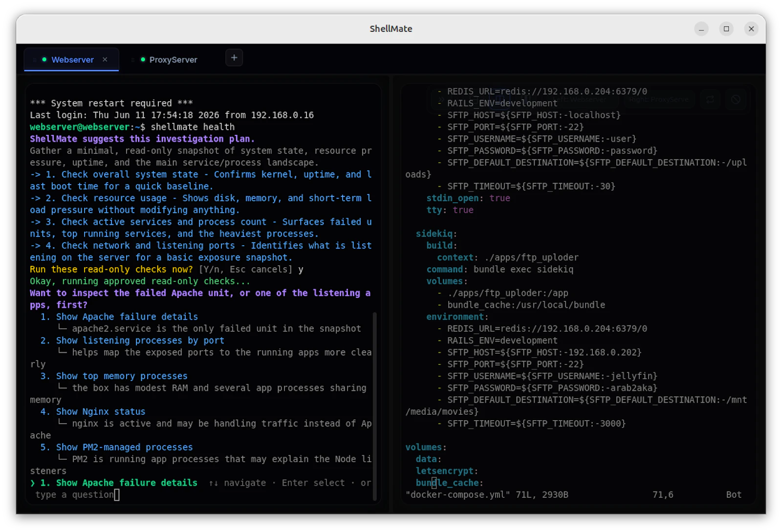Click the Webserver green status dot
The height and width of the screenshot is (532, 782).
(44, 60)
